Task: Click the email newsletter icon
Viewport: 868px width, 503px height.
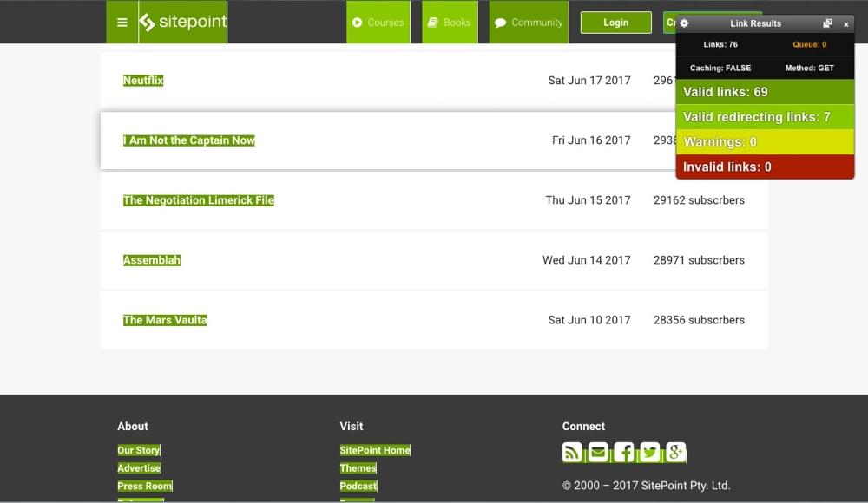Action: pos(598,452)
